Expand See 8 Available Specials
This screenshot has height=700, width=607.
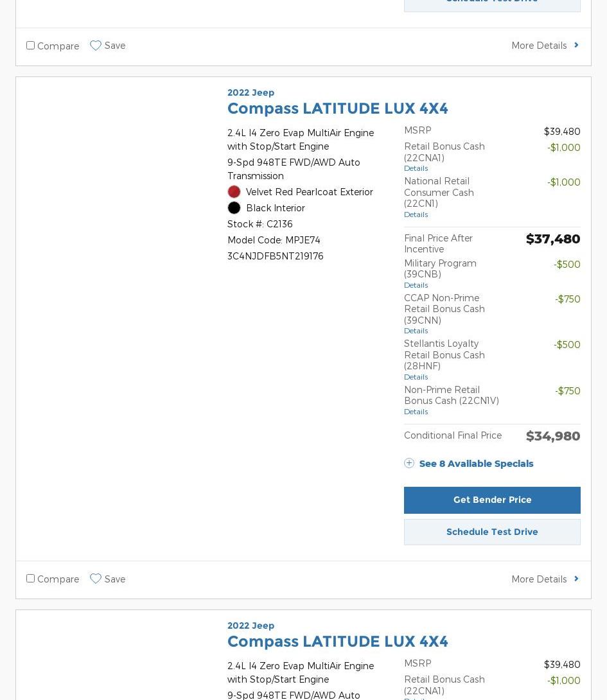click(x=476, y=464)
